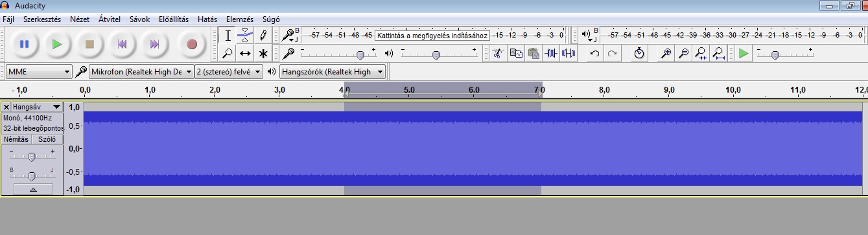
Task: Open the Mikrofon recording device dropdown
Action: pos(141,72)
